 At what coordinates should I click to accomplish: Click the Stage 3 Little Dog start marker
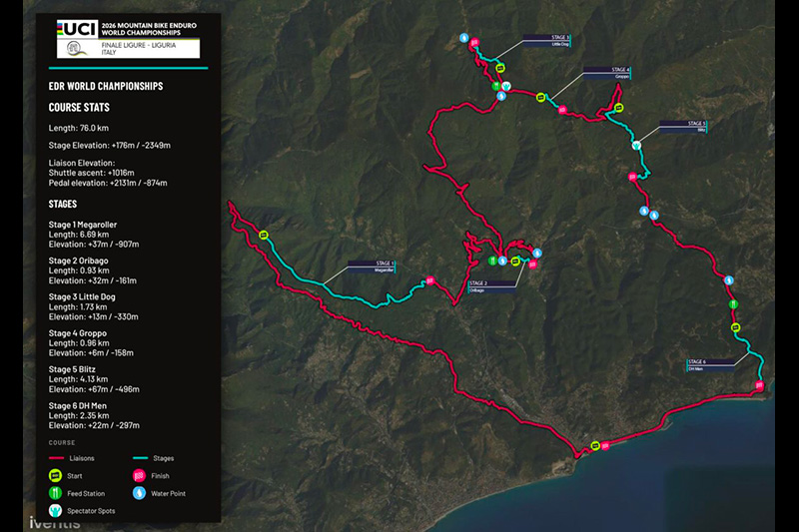click(500, 68)
